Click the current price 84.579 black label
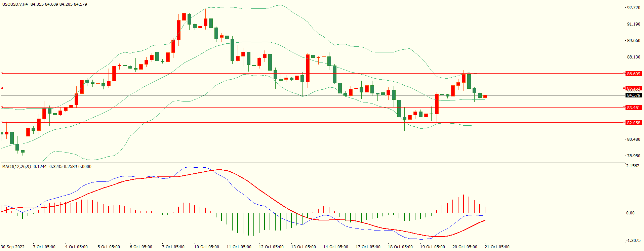Image resolution: width=644 pixels, height=251 pixels. tap(634, 95)
